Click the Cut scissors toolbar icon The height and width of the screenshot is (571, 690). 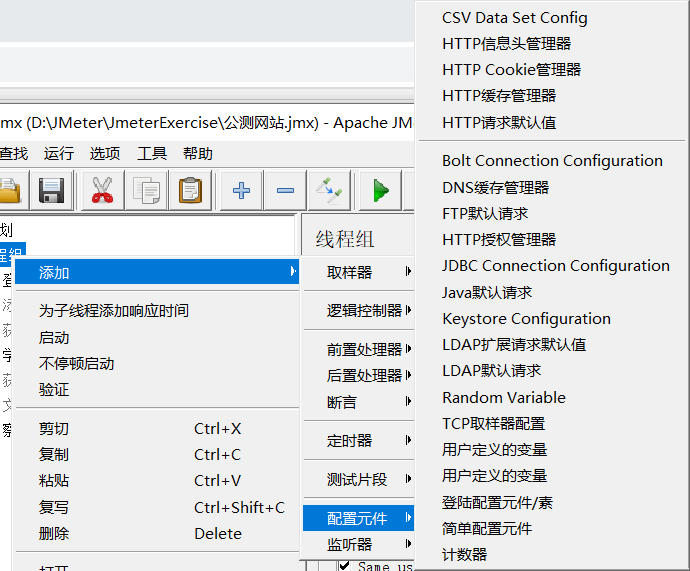[102, 190]
